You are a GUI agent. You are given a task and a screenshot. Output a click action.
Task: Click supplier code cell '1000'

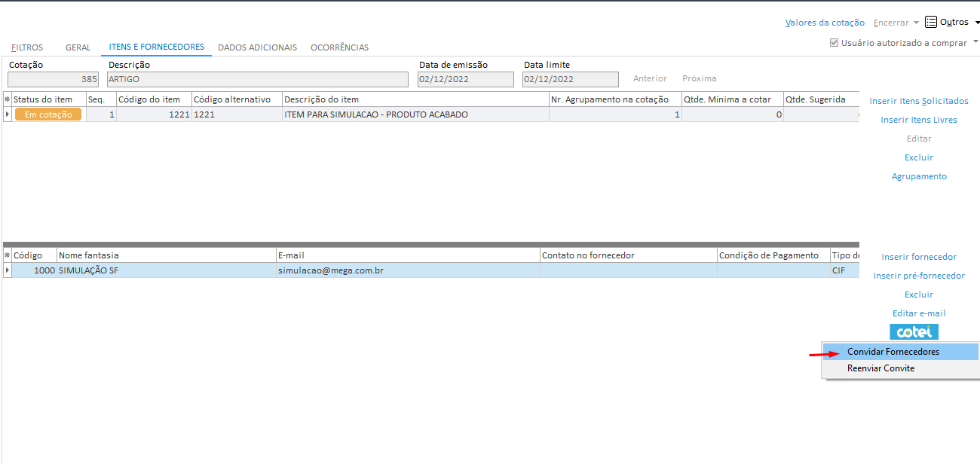[34, 270]
